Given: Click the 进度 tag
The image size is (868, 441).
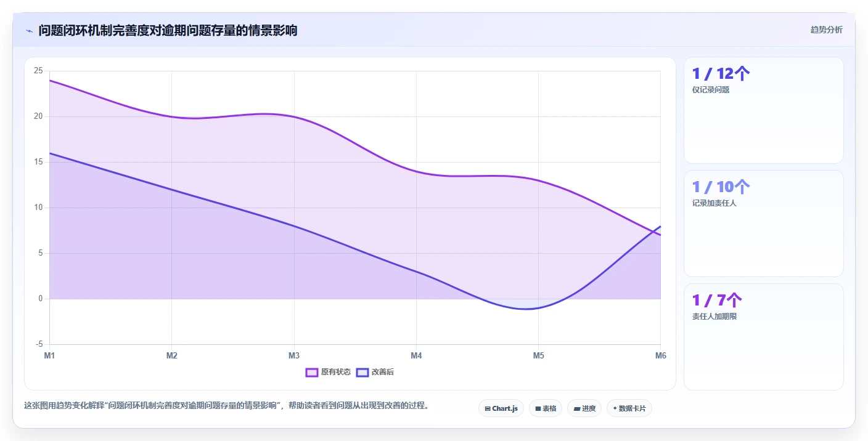Looking at the screenshot, I should 584,408.
